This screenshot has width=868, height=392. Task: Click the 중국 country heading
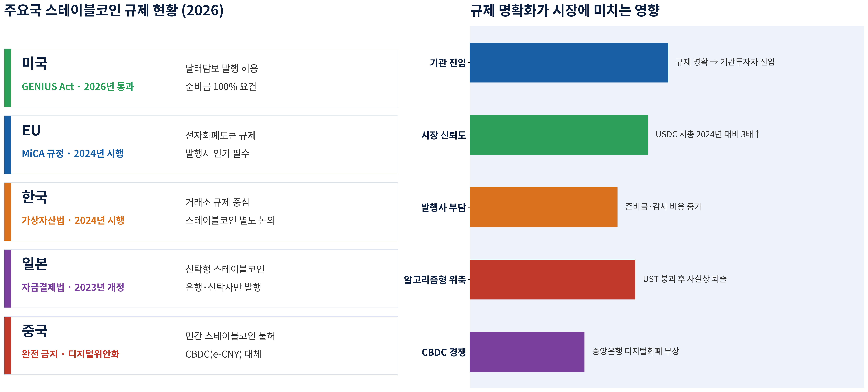point(35,331)
